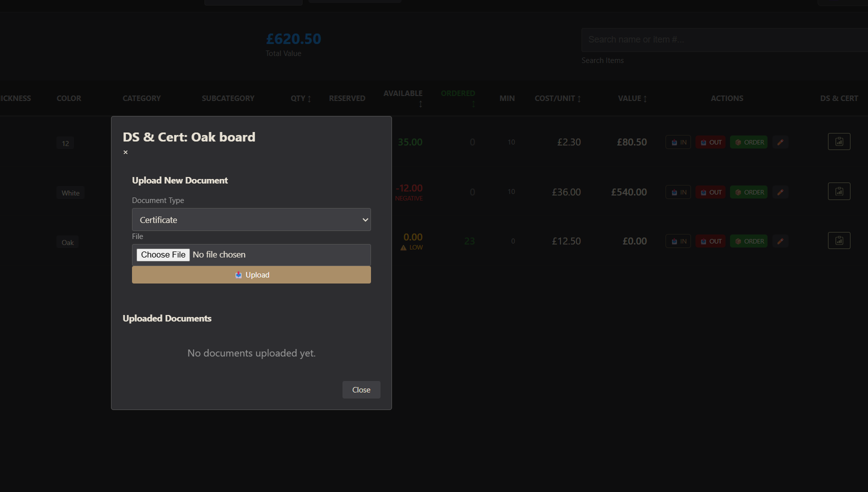Click pencil edit icon in White row

(780, 192)
